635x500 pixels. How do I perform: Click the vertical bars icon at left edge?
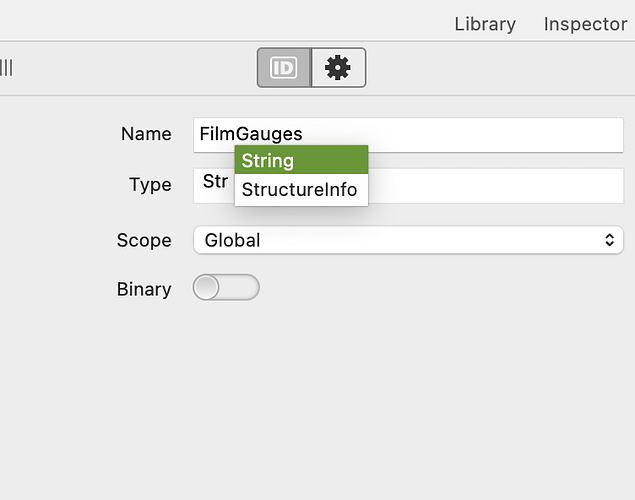coord(6,68)
